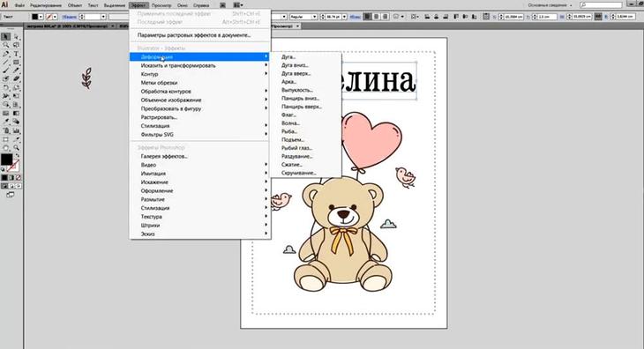Select the Lasso tool
644x349 pixels.
(16, 45)
